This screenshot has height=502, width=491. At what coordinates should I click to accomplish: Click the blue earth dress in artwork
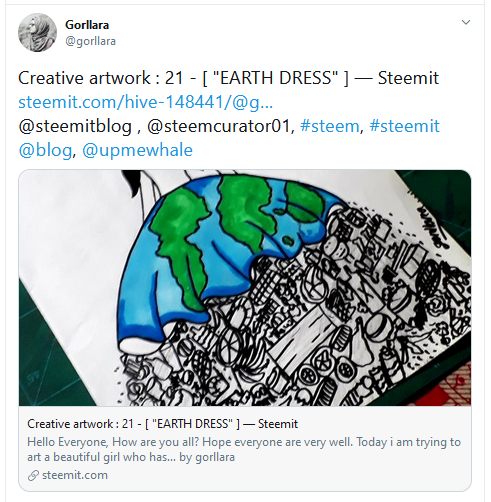(213, 253)
